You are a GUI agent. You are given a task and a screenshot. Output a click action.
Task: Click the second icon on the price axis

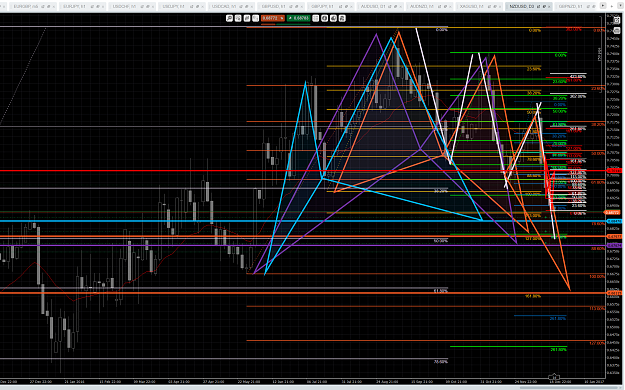coord(617,30)
